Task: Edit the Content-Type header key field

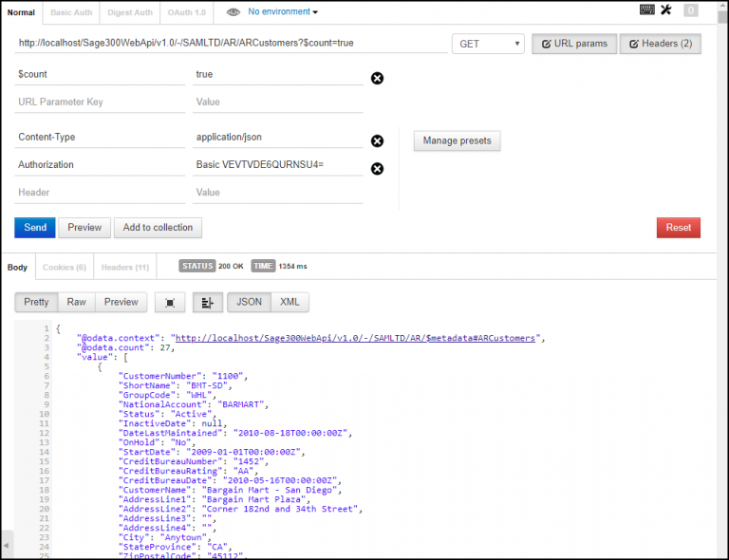Action: click(x=100, y=138)
